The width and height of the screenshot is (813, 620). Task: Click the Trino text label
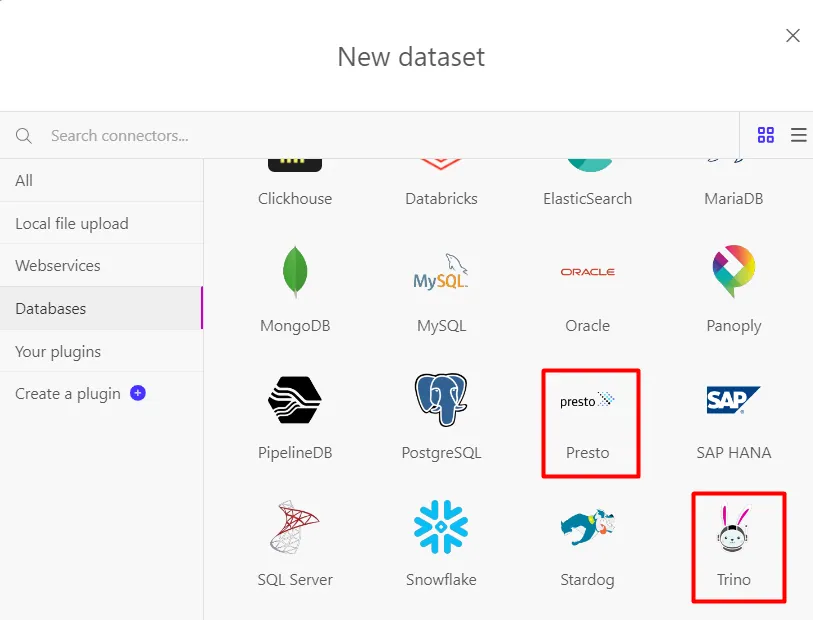(734, 580)
